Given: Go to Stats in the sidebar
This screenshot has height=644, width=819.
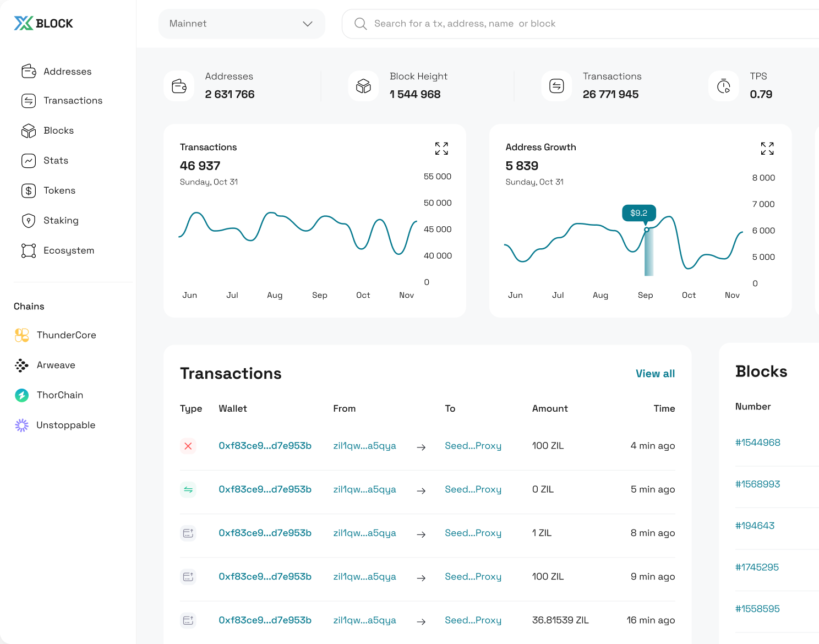Looking at the screenshot, I should point(56,161).
